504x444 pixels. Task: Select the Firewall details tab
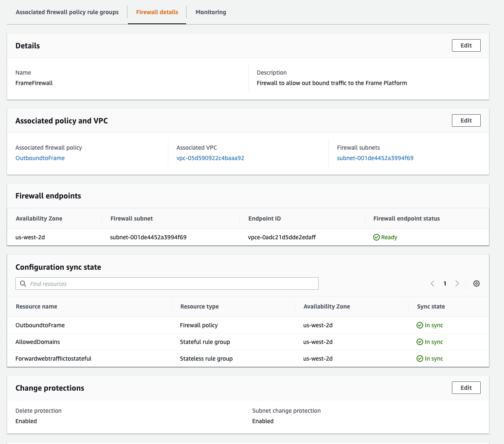pos(157,12)
